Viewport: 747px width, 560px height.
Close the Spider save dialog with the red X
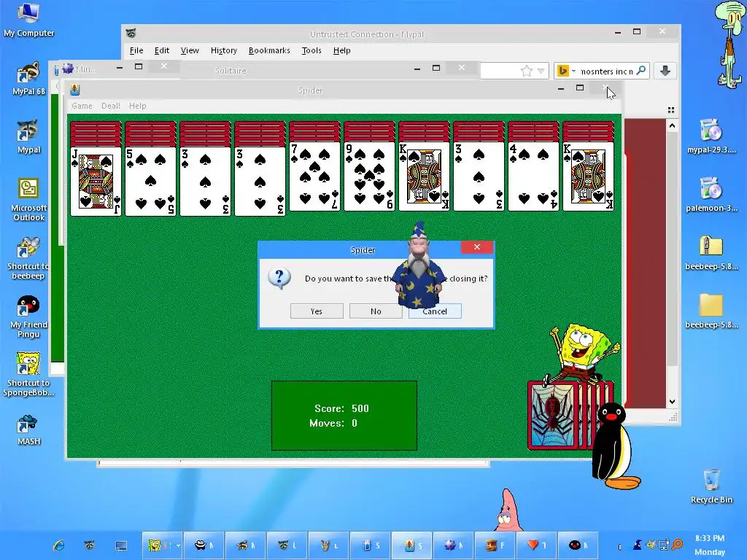point(477,246)
